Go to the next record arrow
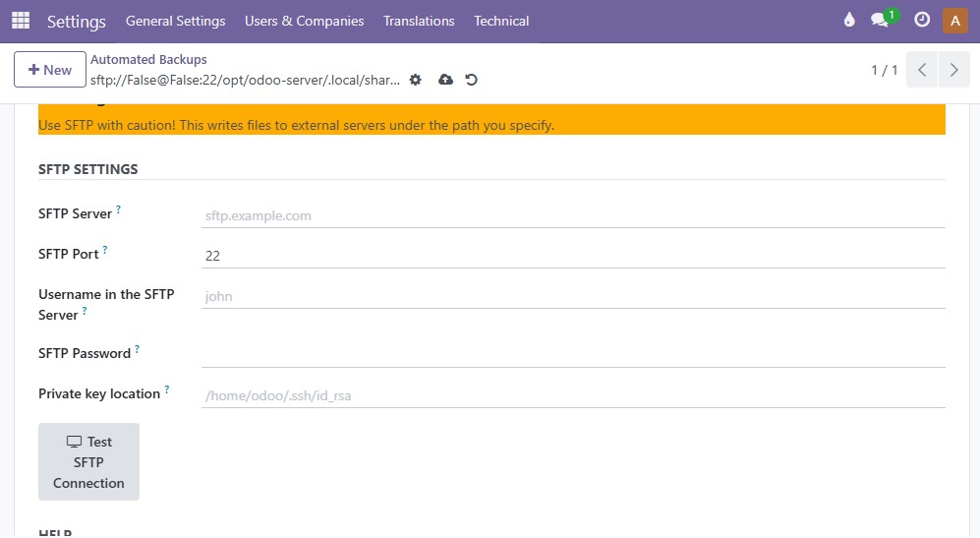Viewport: 980px width, 538px height. pos(953,70)
